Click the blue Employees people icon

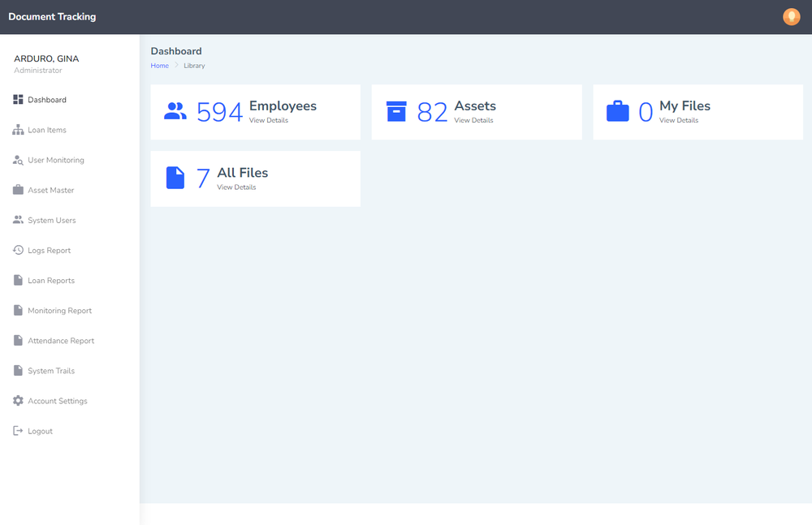click(x=175, y=110)
